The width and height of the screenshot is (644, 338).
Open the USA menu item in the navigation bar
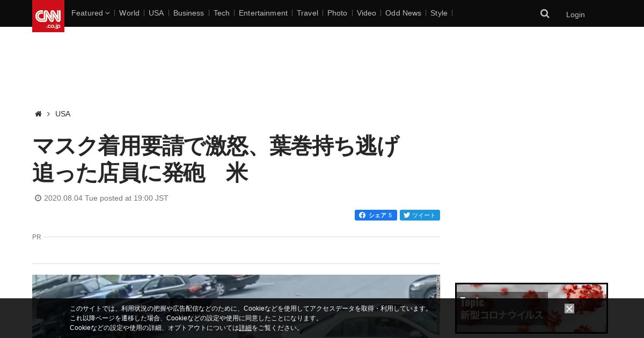[156, 13]
